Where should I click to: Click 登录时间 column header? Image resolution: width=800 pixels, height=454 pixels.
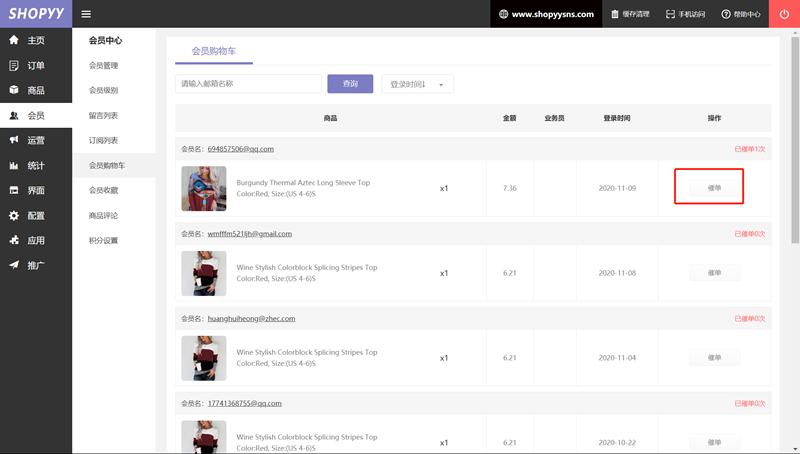pos(617,118)
